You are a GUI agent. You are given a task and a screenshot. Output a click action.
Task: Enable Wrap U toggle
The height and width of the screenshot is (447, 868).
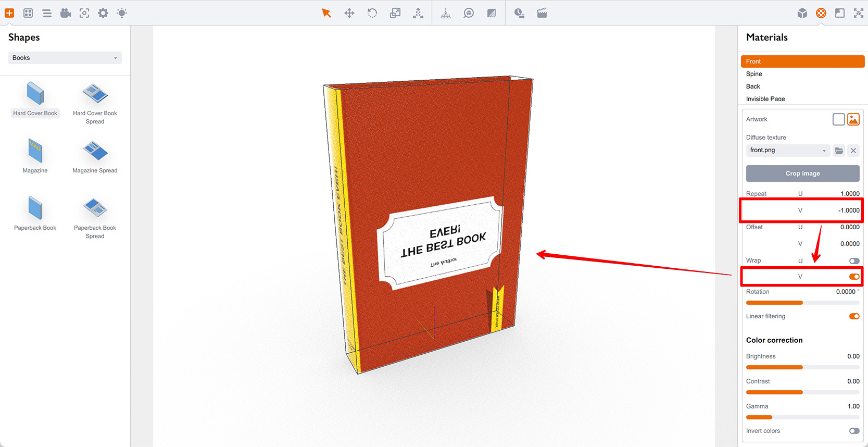coord(854,260)
